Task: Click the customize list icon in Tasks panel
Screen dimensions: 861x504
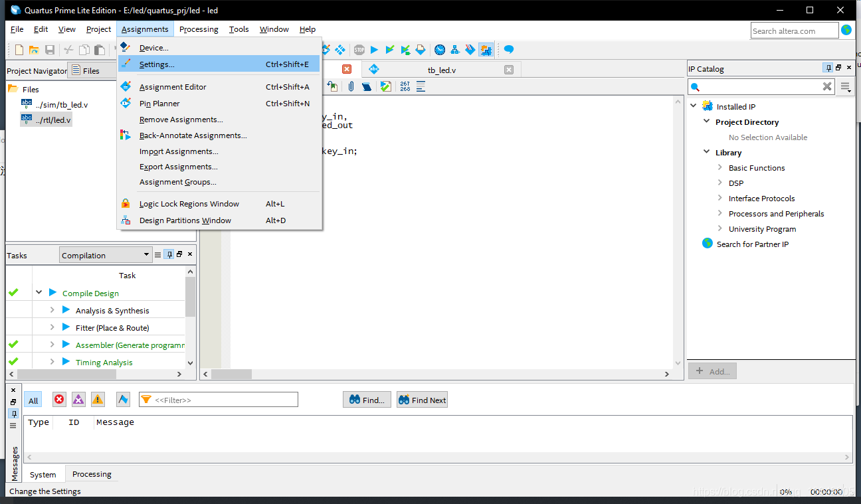Action: [x=158, y=254]
